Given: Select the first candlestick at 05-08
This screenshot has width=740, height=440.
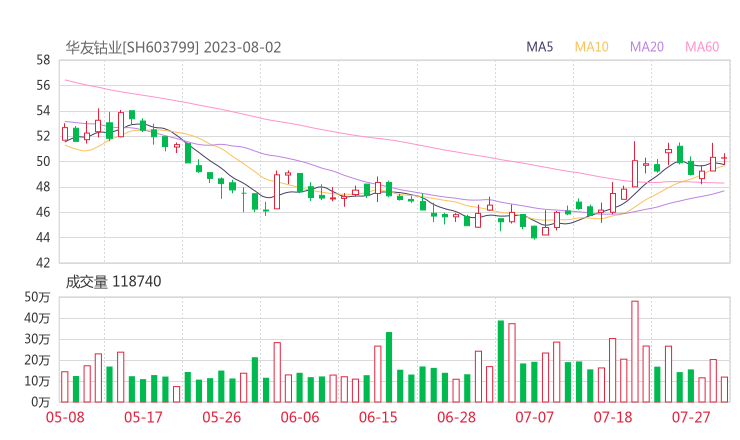Looking at the screenshot, I should pos(65,133).
